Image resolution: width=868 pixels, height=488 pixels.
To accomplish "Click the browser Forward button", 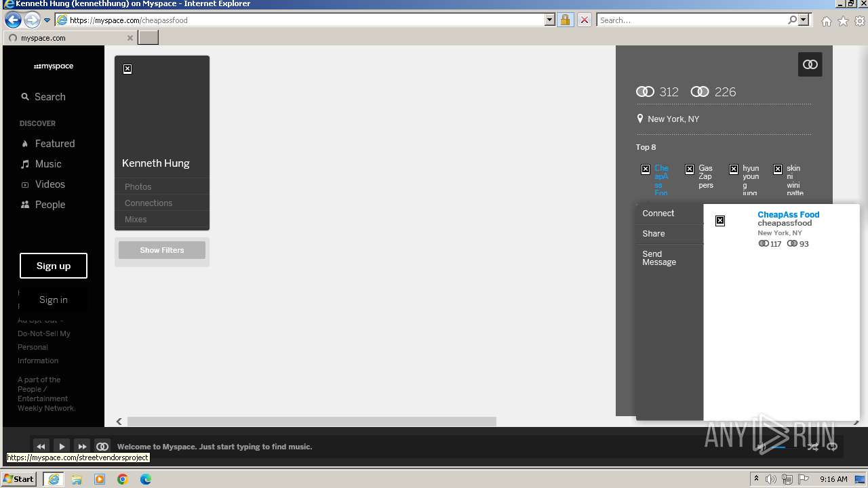I will click(x=32, y=20).
